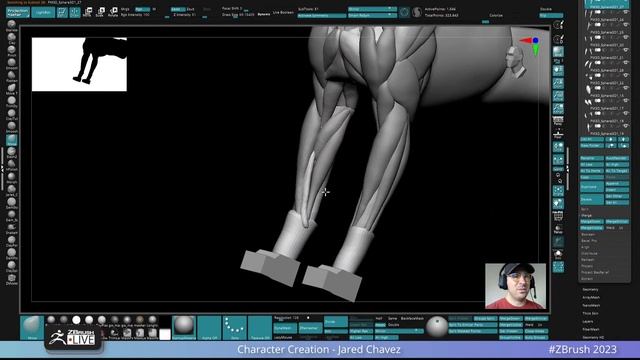Click the silhouette reference thumbnail in viewport
The width and height of the screenshot is (640, 360).
click(x=79, y=64)
